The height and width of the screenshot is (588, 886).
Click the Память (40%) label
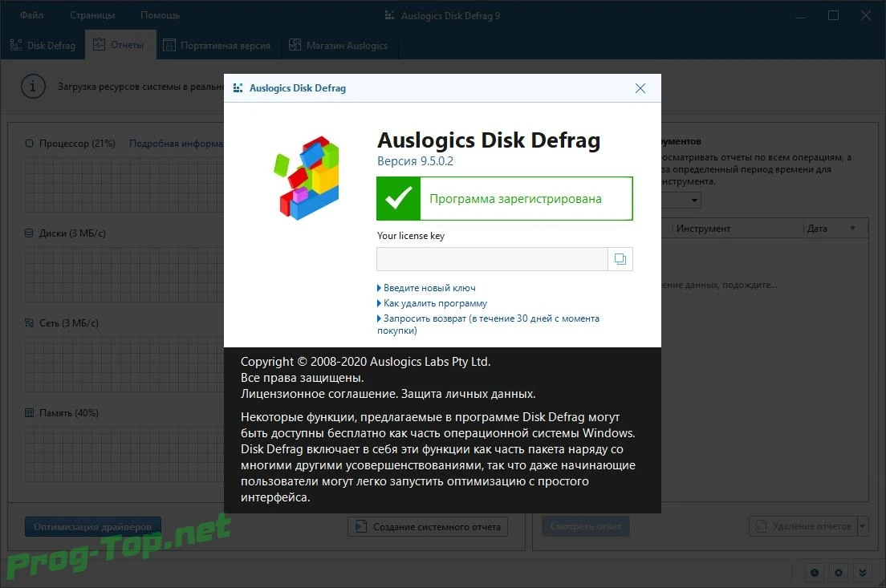coord(69,413)
